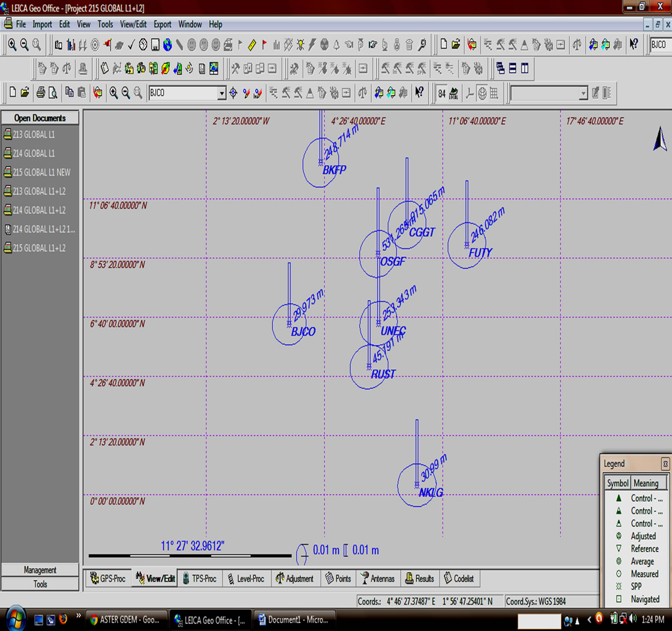
Task: Open the Export menu
Action: 162,24
